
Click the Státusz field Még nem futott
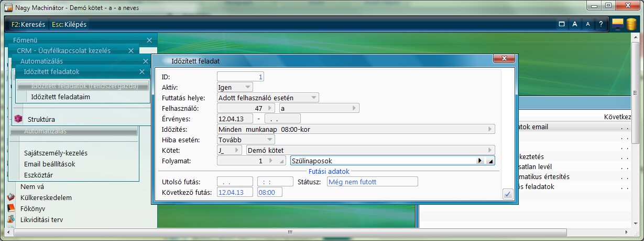click(372, 181)
